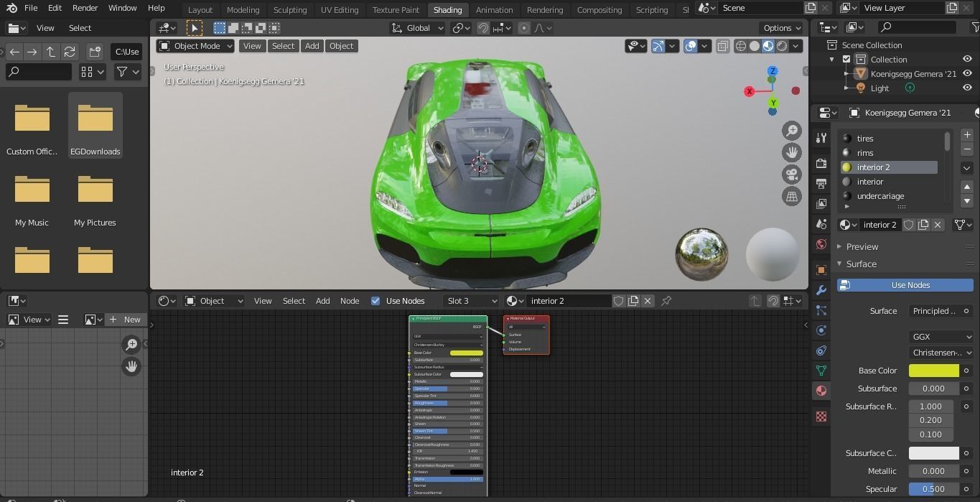Toggle viewport overlays button
This screenshot has width=980, height=502.
[x=691, y=46]
